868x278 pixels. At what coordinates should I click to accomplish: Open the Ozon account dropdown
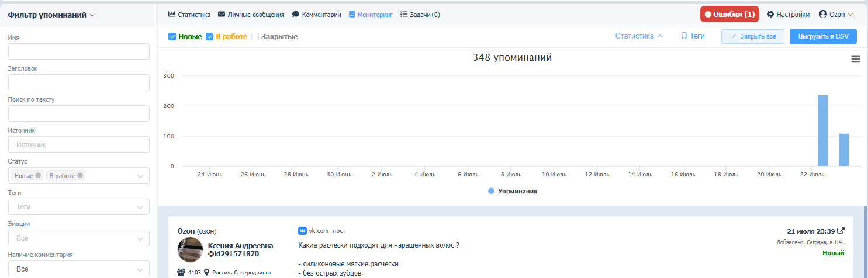[x=836, y=15]
